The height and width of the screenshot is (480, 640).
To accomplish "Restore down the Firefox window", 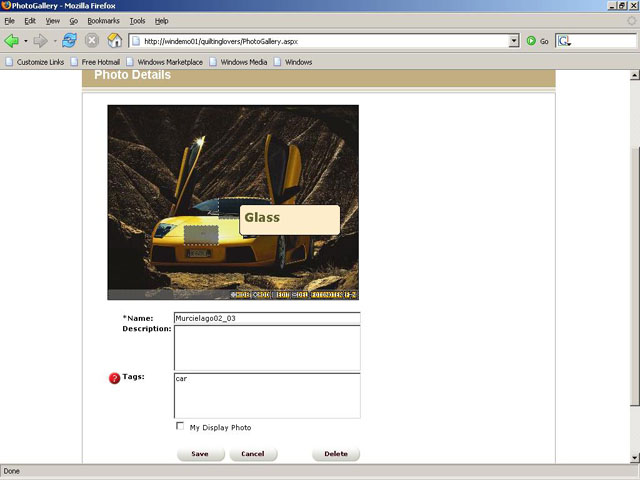I will (622, 6).
